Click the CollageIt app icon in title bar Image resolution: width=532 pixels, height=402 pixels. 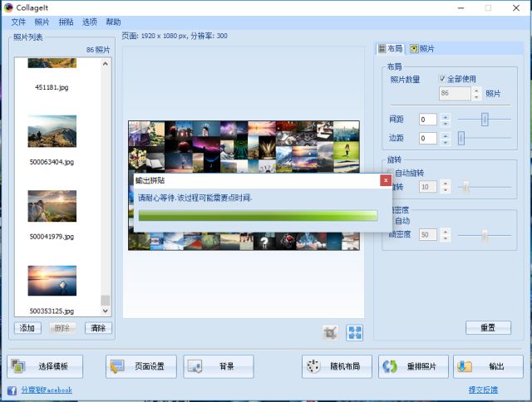8,7
